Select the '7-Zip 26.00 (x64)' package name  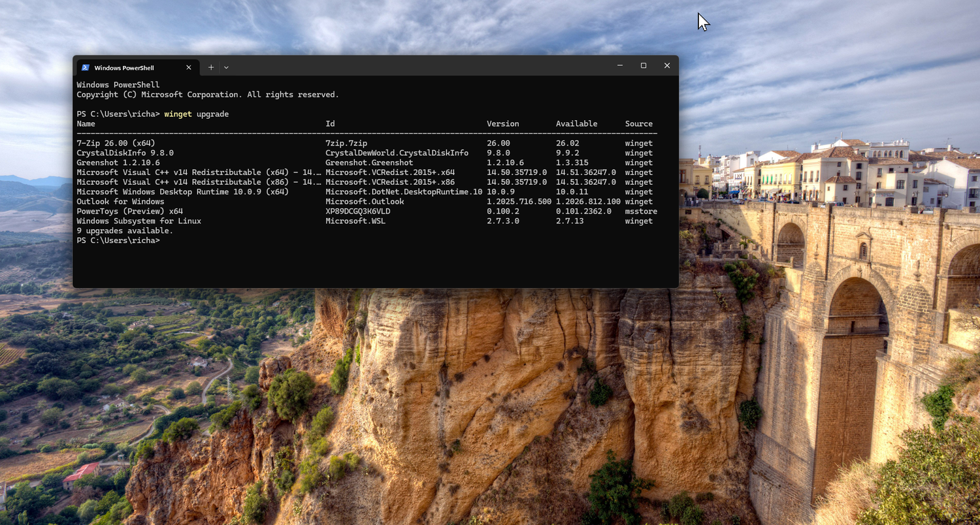pyautogui.click(x=116, y=143)
